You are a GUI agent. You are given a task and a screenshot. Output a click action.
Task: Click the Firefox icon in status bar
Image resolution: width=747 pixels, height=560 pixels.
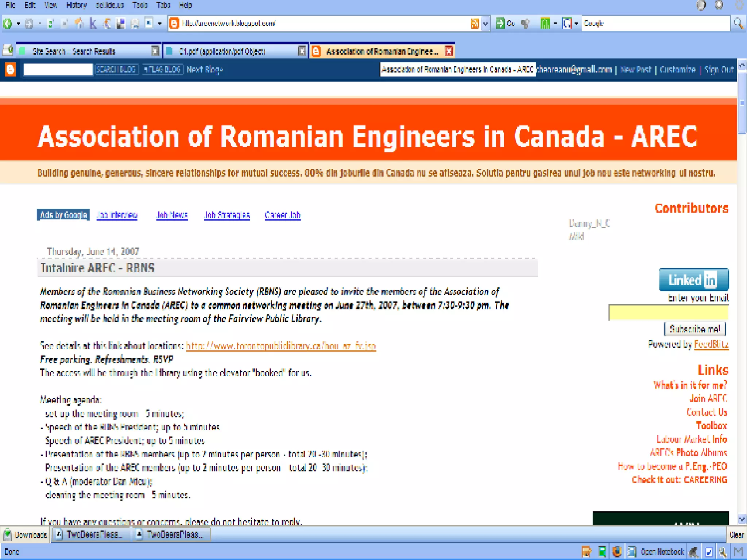[x=617, y=552]
